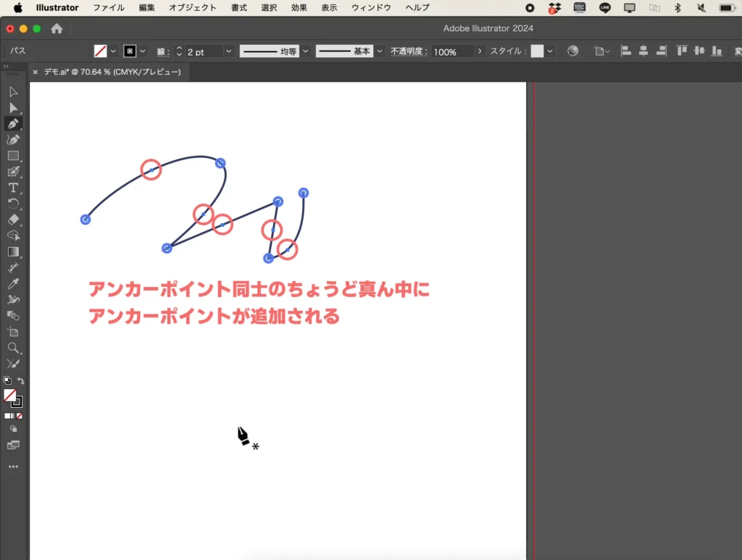
Task: Expand the stroke weight dropdown
Action: [229, 51]
